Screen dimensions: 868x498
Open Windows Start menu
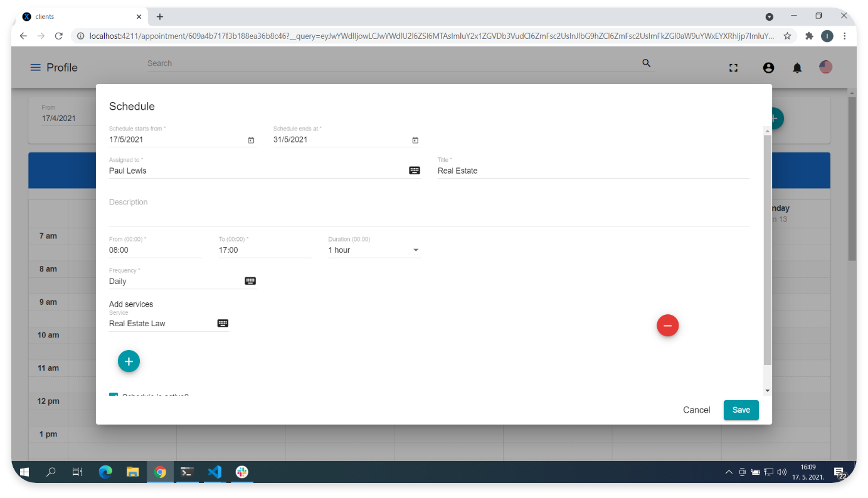(24, 472)
